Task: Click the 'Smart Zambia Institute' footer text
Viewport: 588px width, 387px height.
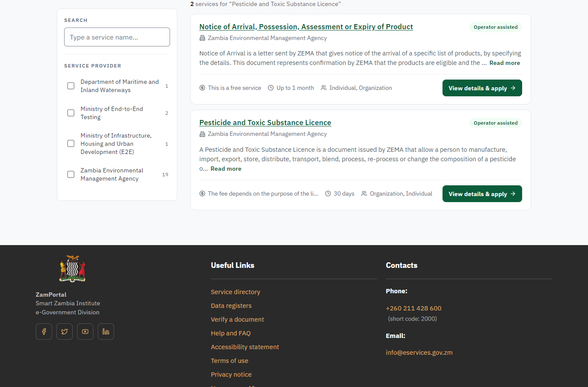Action: [68, 304]
